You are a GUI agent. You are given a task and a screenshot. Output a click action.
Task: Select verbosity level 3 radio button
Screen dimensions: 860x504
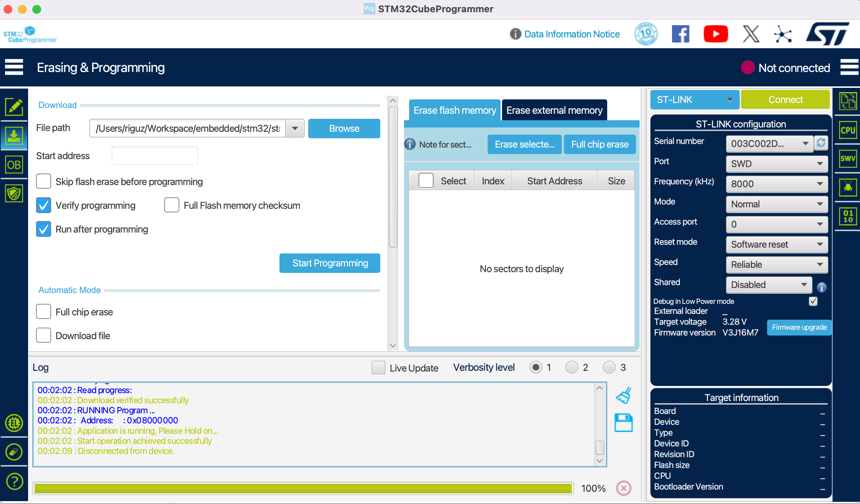coord(609,367)
